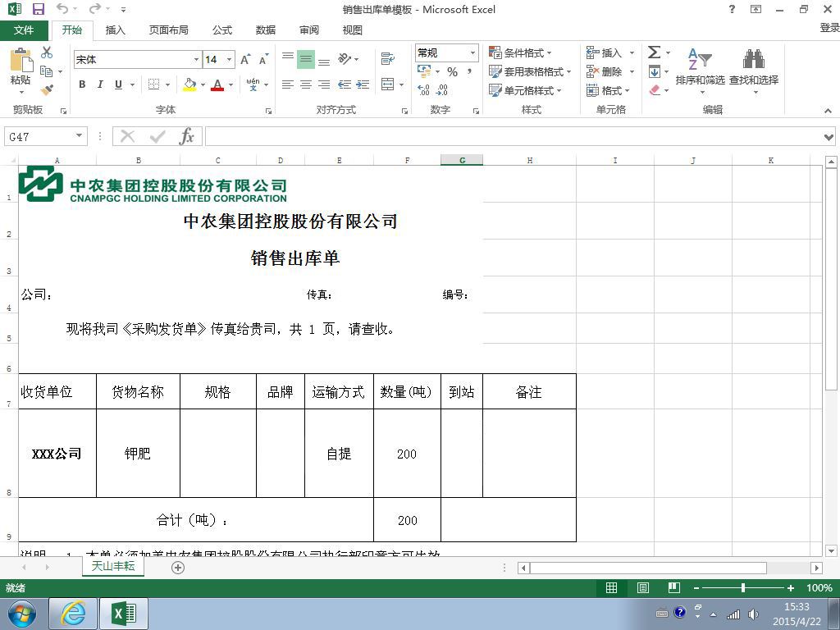Switch to Page Break Preview in status bar
This screenshot has width=840, height=630.
(x=674, y=587)
